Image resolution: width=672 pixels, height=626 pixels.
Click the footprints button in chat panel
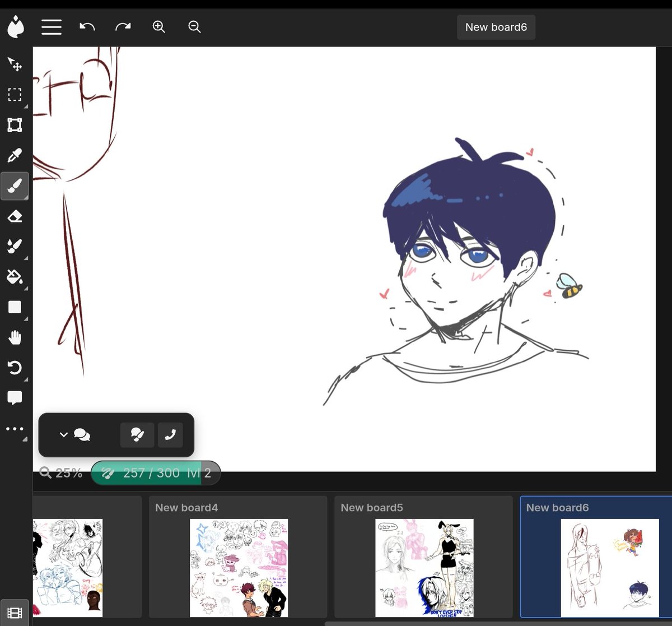pyautogui.click(x=137, y=435)
